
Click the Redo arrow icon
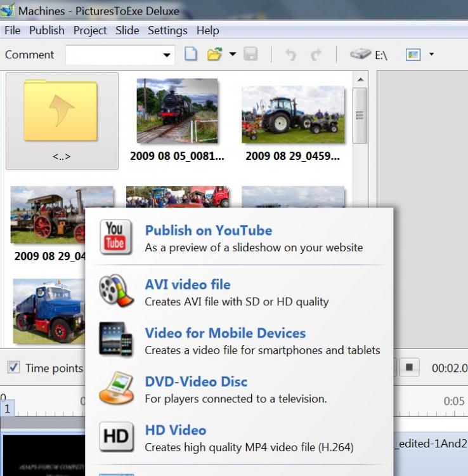tap(316, 55)
